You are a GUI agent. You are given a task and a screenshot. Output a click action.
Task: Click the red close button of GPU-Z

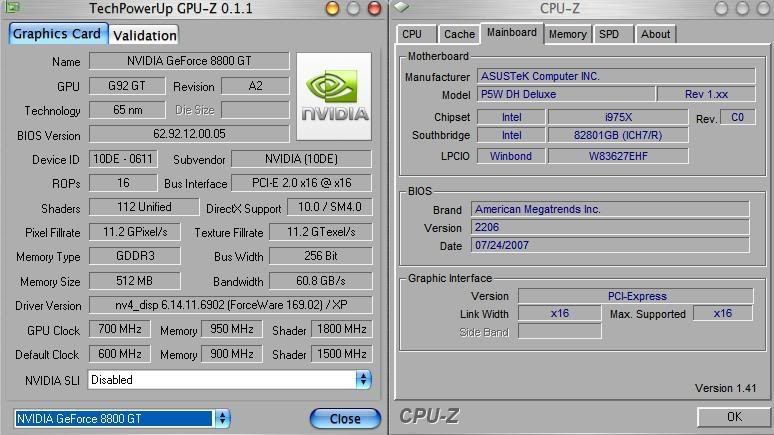point(375,8)
